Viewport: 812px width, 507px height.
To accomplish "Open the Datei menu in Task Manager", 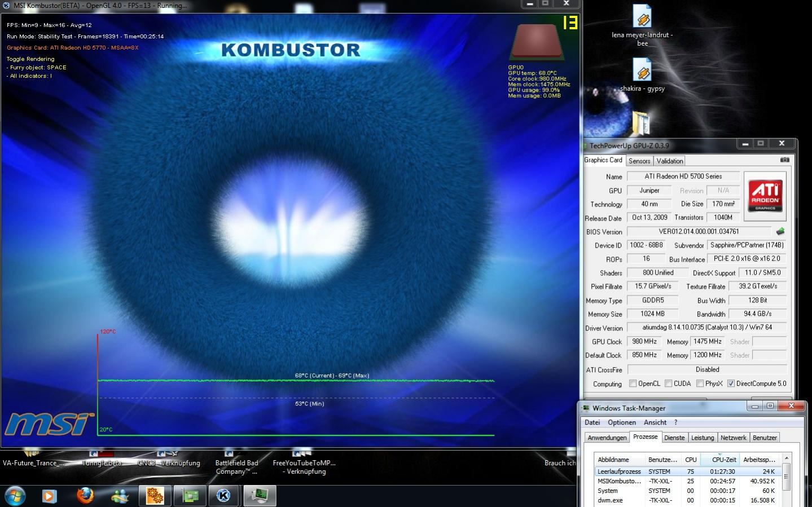I will [x=592, y=422].
